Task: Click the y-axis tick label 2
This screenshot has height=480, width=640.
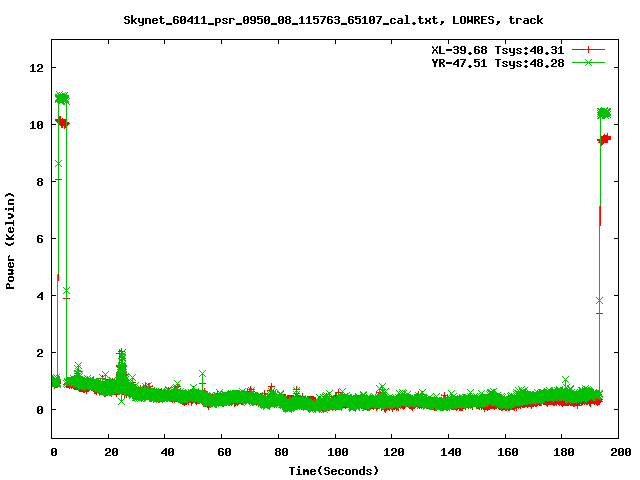Action: [40, 353]
